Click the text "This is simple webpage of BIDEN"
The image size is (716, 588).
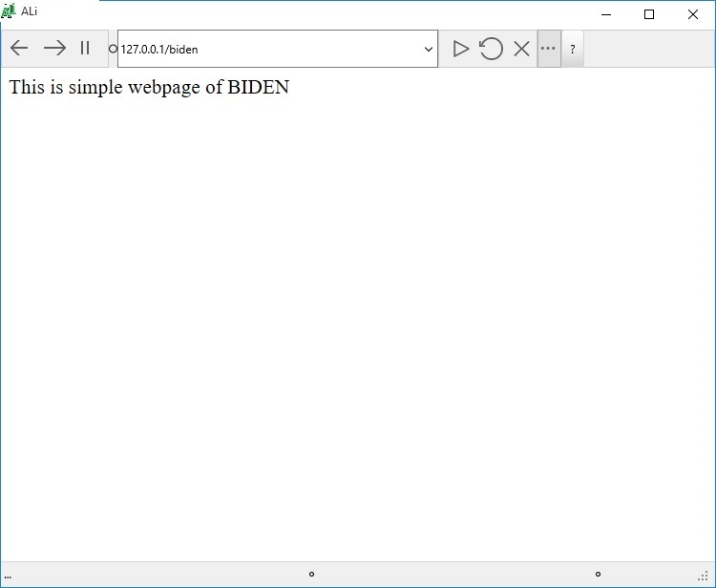click(x=149, y=87)
